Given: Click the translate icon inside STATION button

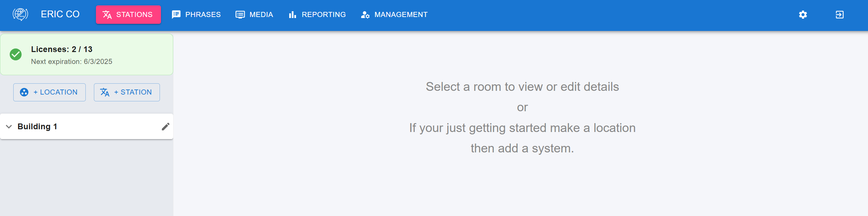Looking at the screenshot, I should [x=104, y=92].
